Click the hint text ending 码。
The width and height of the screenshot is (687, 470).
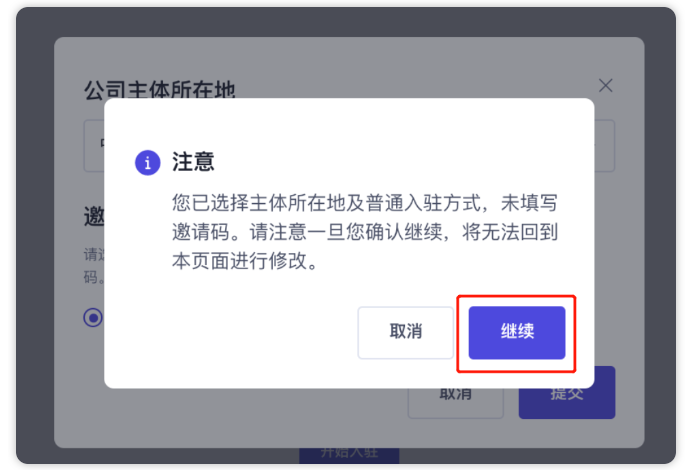94,277
